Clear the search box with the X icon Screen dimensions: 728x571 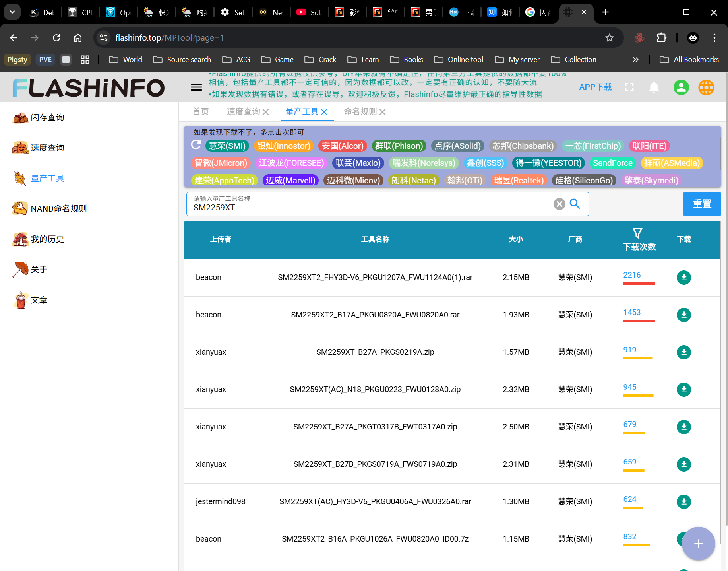[x=560, y=204]
